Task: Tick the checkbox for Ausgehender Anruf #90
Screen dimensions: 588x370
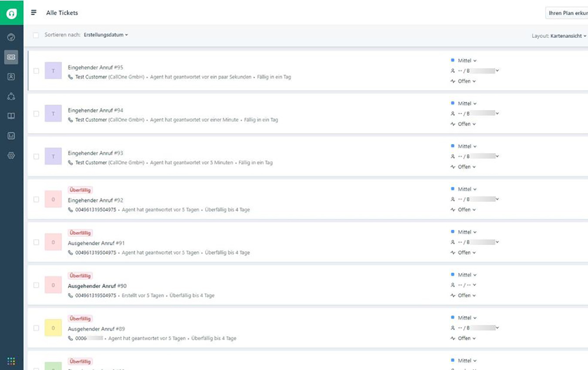Action: click(x=37, y=286)
